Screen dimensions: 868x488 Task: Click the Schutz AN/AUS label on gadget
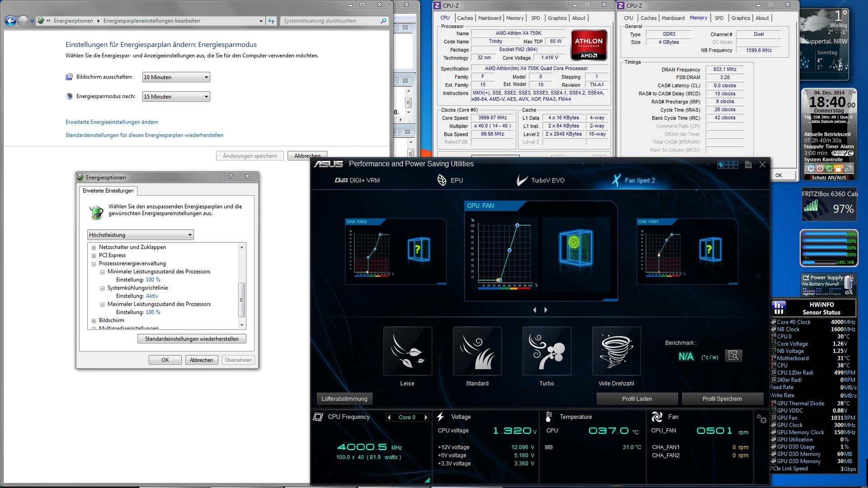pyautogui.click(x=829, y=178)
